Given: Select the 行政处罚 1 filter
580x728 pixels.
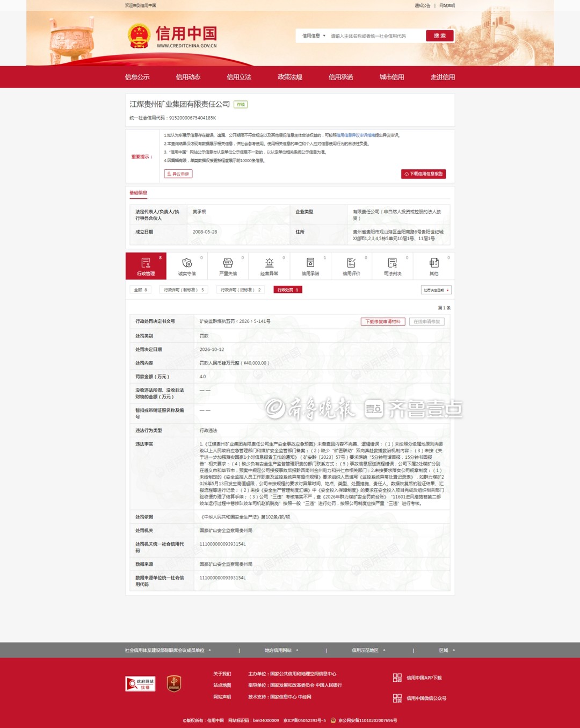Looking at the screenshot, I should [x=288, y=290].
